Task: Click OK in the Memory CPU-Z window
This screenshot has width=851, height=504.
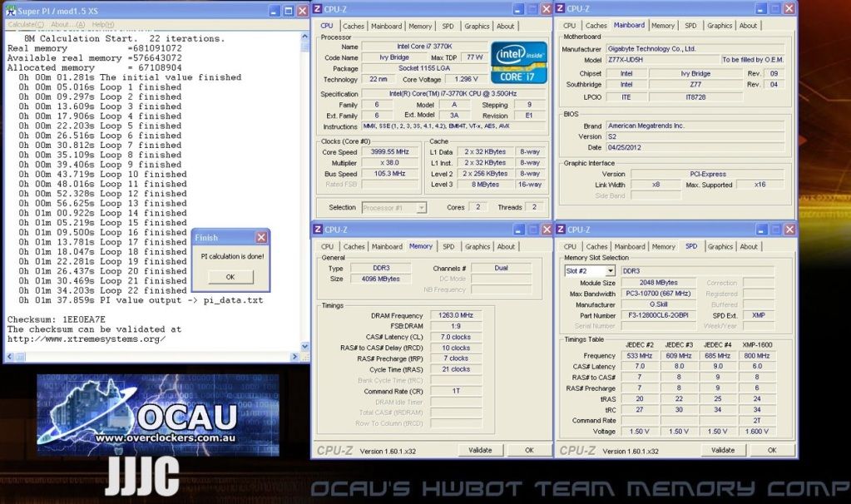Action: pos(529,450)
